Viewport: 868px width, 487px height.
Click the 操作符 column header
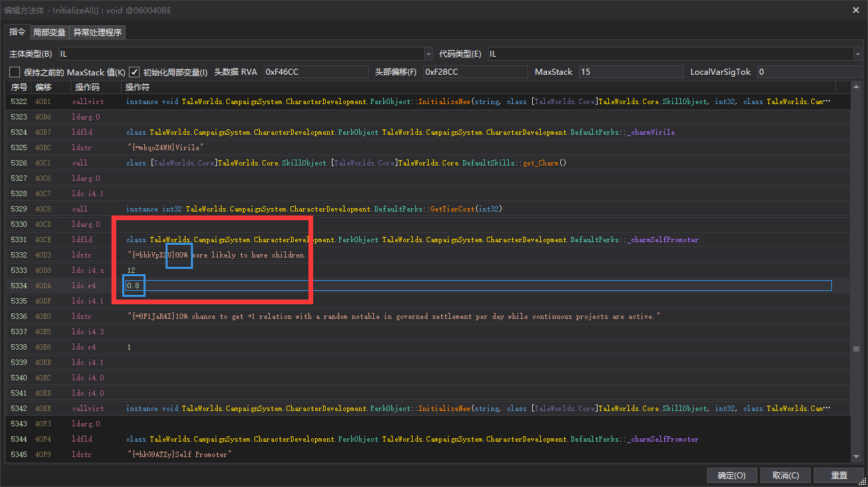coord(479,87)
